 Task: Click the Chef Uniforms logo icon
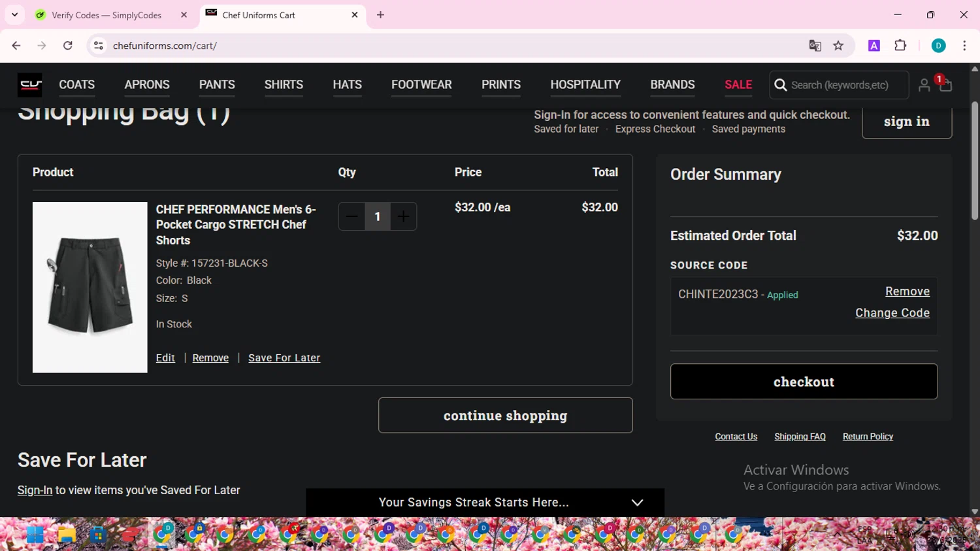coord(29,85)
